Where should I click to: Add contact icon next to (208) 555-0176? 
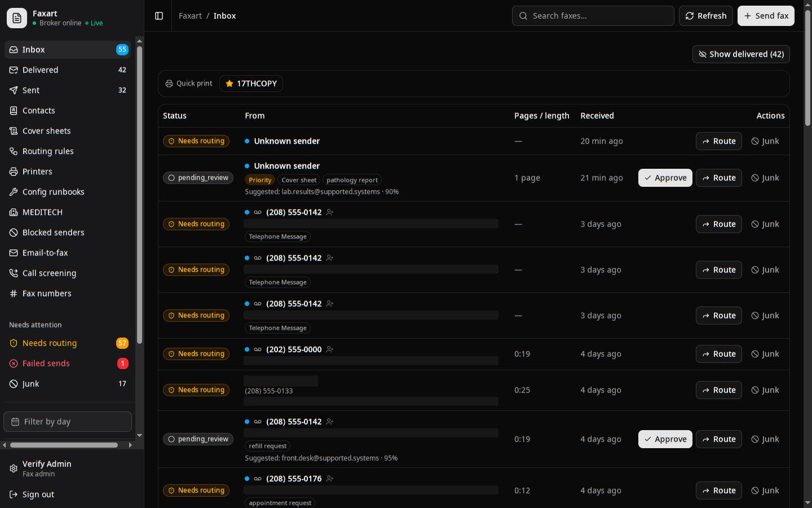click(x=330, y=479)
